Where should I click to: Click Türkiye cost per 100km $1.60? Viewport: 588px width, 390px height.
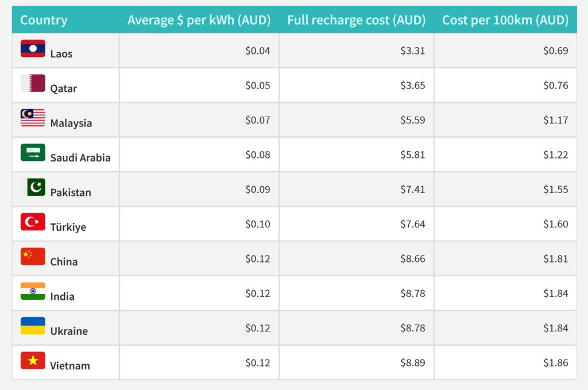(556, 224)
